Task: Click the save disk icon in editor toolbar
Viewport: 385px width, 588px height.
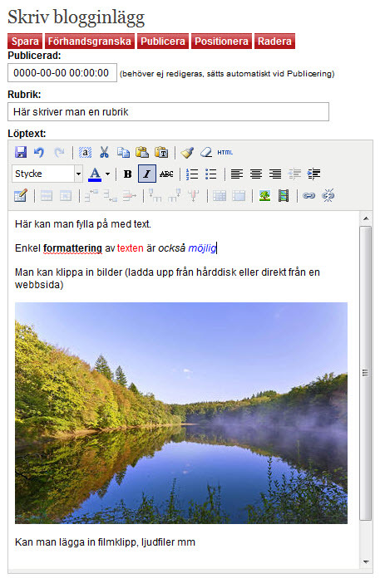Action: tap(21, 152)
